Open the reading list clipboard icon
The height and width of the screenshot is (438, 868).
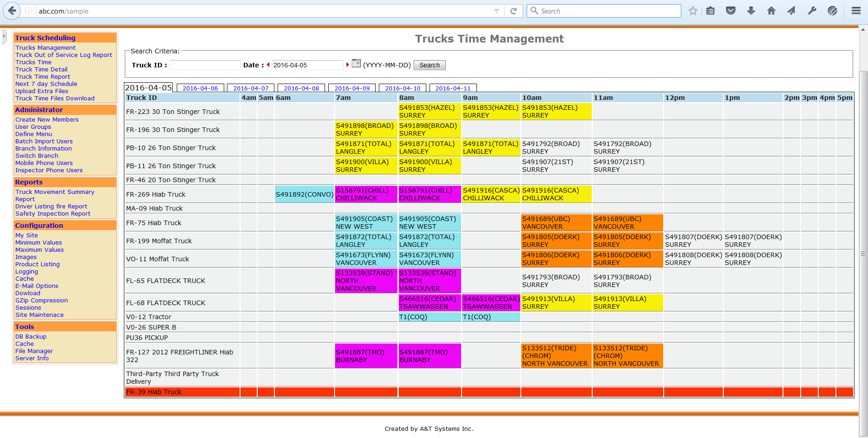pyautogui.click(x=710, y=10)
